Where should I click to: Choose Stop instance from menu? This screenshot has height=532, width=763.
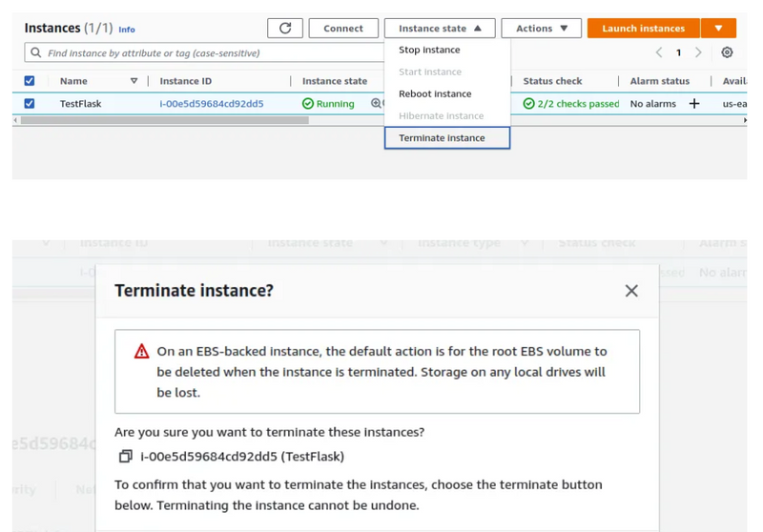429,50
